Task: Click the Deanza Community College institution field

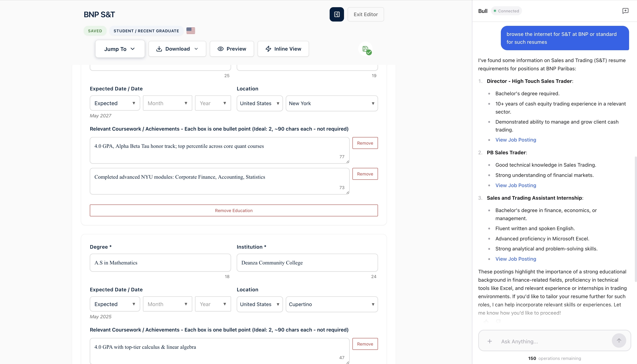Action: [307, 262]
